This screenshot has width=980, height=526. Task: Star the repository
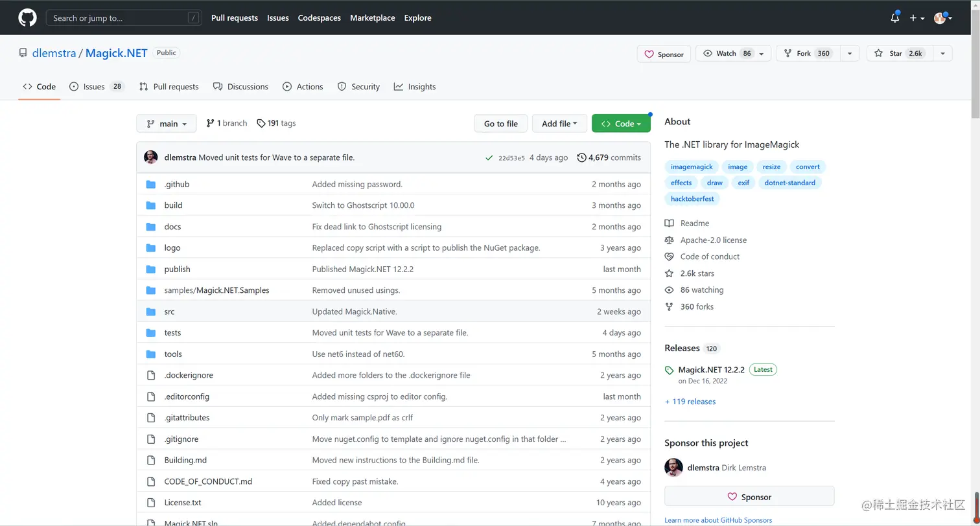[899, 54]
